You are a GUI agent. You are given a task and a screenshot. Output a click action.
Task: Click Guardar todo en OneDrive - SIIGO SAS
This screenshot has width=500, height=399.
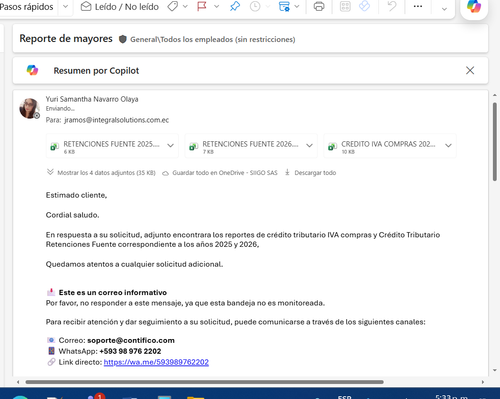tap(225, 173)
